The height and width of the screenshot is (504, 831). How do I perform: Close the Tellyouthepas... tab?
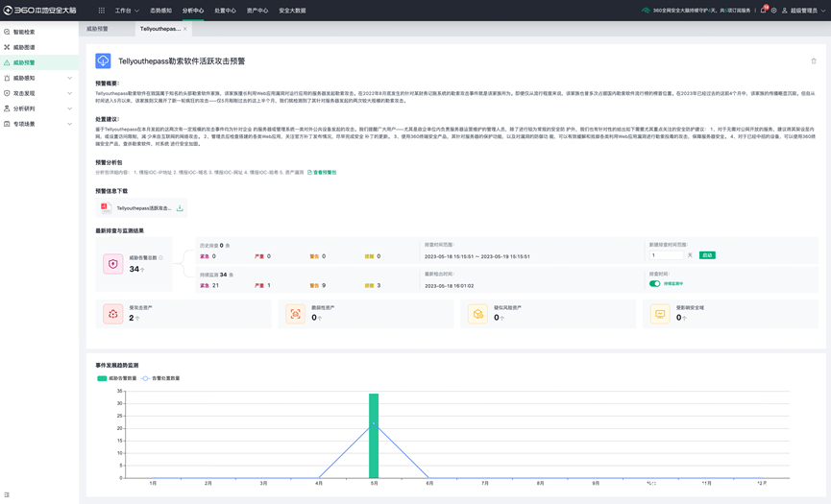pyautogui.click(x=185, y=29)
